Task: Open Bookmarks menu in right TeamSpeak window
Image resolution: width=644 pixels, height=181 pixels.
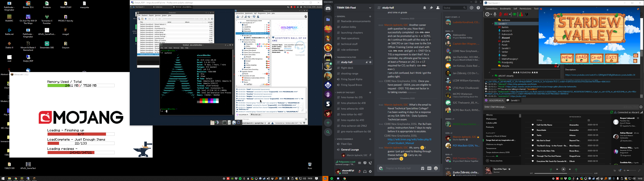Action: [x=505, y=9]
